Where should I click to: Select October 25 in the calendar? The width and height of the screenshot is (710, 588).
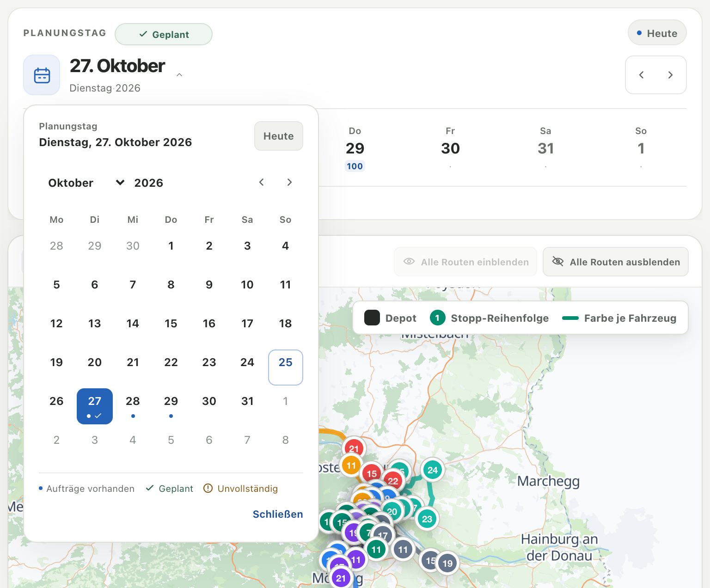click(x=285, y=367)
